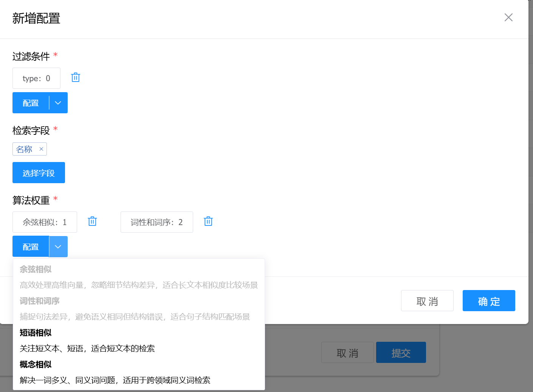Click the 提交 button behind the dialog
Viewport: 533px width, 392px height.
[x=401, y=353]
